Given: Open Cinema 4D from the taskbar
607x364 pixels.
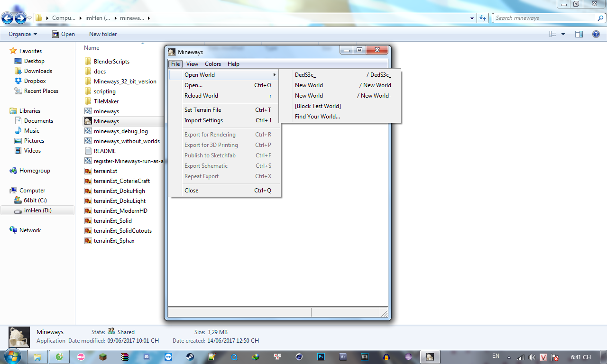Looking at the screenshot, I should coord(299,357).
